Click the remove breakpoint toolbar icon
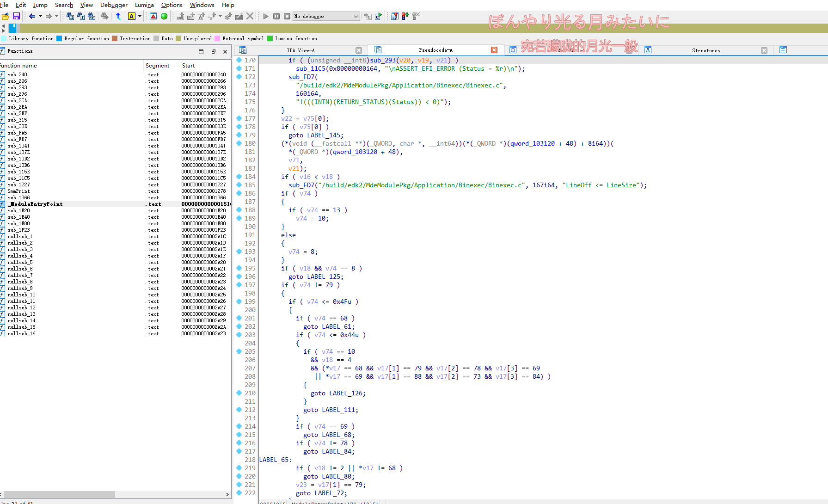Screen dimensions: 828x504 coord(416,16)
